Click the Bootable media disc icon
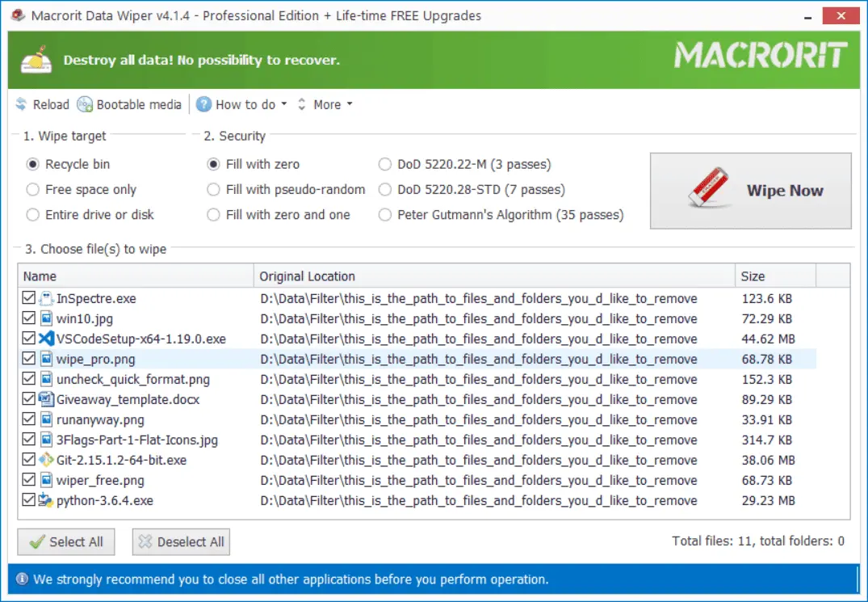This screenshot has width=868, height=602. [x=85, y=104]
